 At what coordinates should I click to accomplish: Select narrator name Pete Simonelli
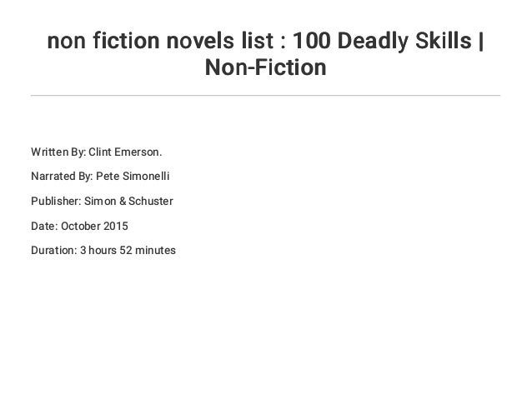click(x=133, y=177)
